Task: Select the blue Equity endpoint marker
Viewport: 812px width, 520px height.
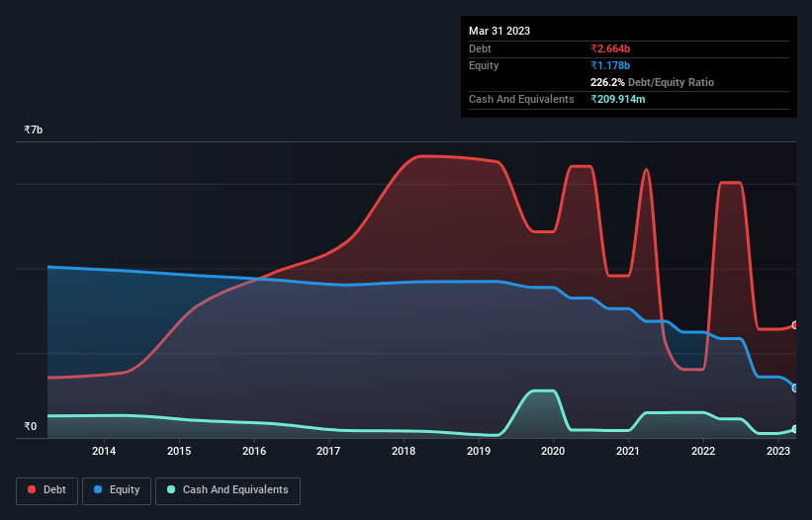Action: (x=795, y=389)
